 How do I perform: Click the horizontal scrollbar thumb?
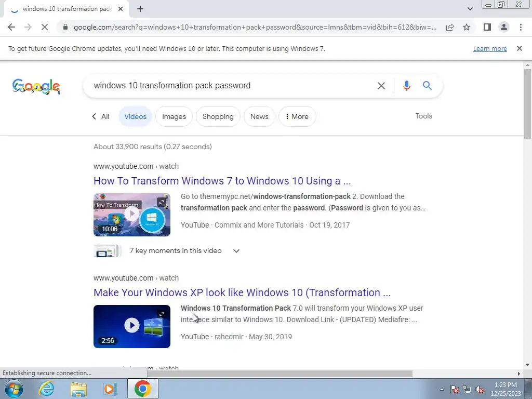[280, 374]
